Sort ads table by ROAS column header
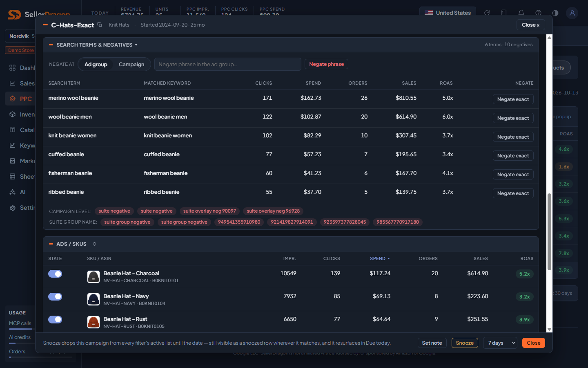Viewport: 588px width, 368px height. click(x=527, y=258)
